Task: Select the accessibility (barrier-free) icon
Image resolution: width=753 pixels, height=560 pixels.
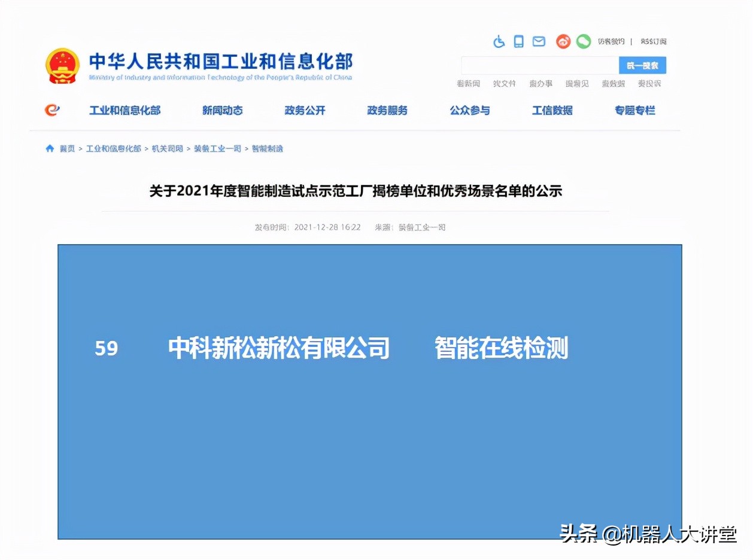Action: [x=499, y=41]
